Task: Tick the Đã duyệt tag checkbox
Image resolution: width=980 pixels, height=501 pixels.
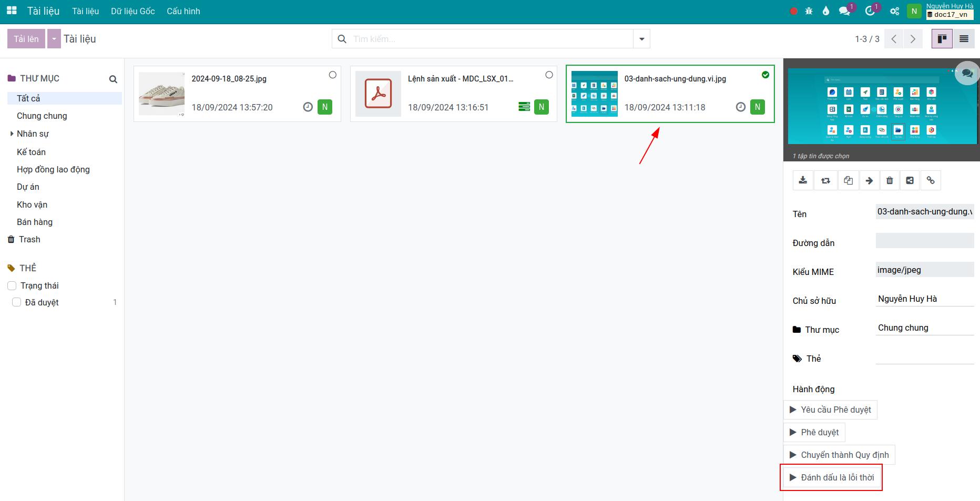Action: pos(17,302)
